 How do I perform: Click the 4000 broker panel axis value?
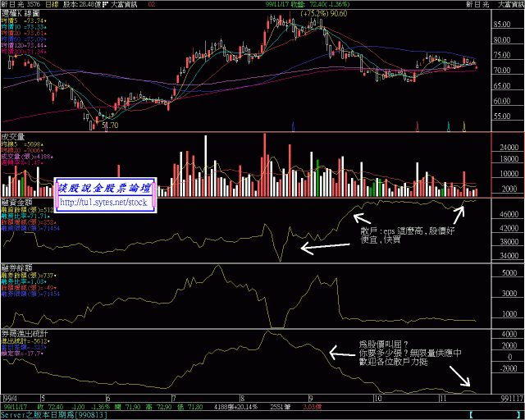coord(509,334)
